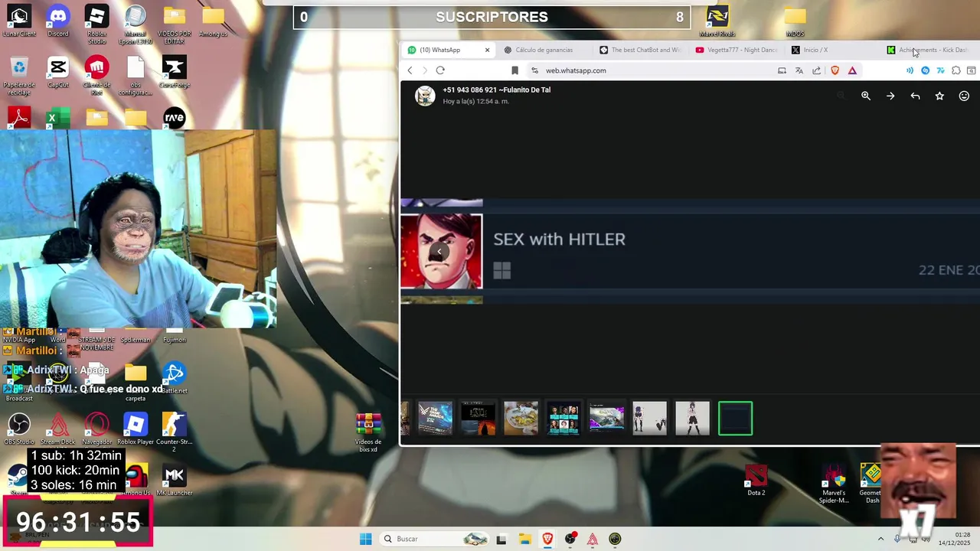
Task: Open the Marvel's Spider-Man desktop shortcut
Action: (834, 484)
